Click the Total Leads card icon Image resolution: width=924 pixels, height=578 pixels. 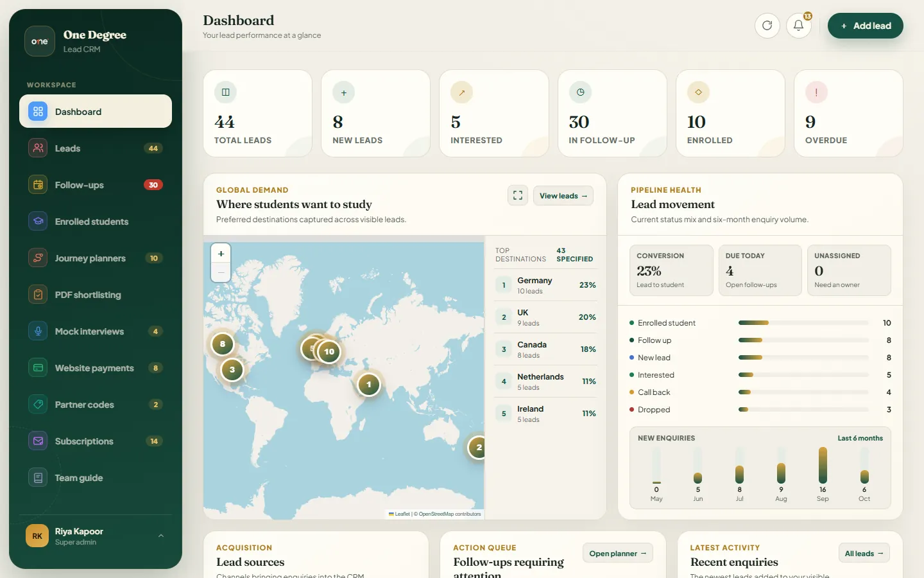point(225,92)
